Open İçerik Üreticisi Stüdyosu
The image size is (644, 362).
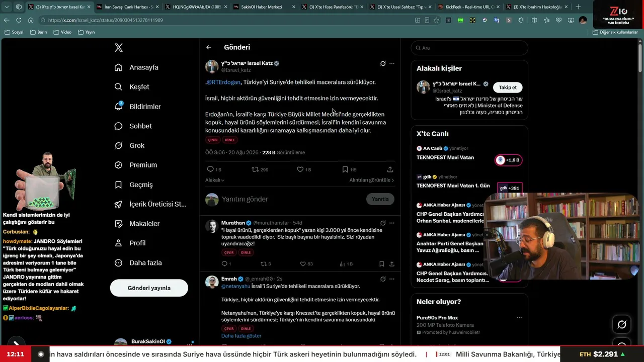pos(150,204)
